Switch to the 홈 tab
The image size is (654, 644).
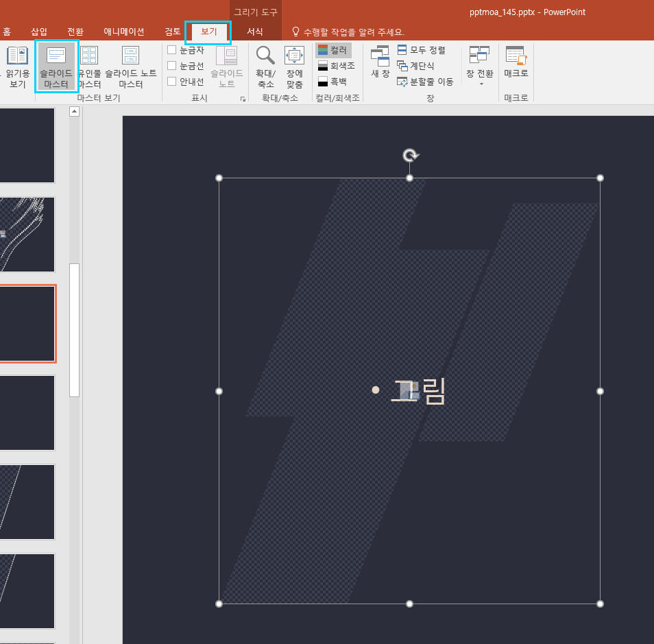7,32
